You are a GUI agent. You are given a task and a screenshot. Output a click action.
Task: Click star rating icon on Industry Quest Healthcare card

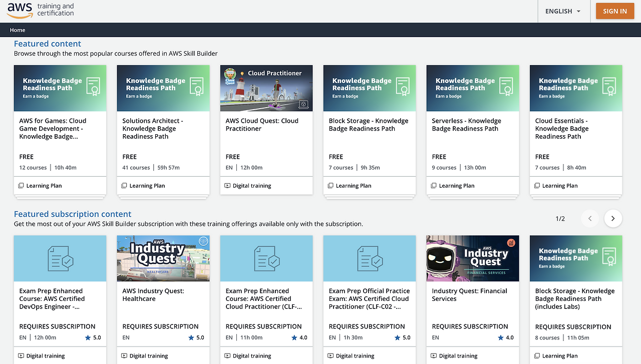pos(191,337)
